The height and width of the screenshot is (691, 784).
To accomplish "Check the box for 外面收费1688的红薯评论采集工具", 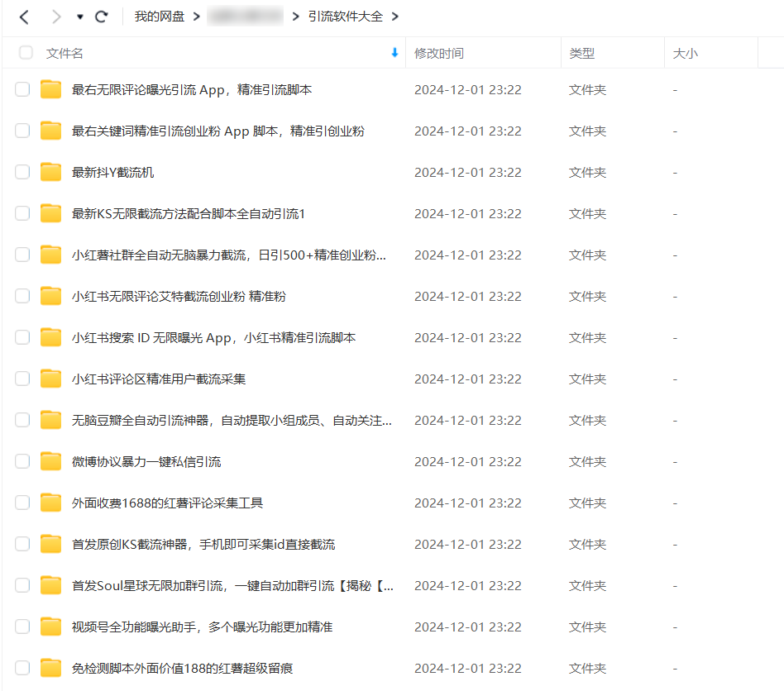I will pos(22,503).
